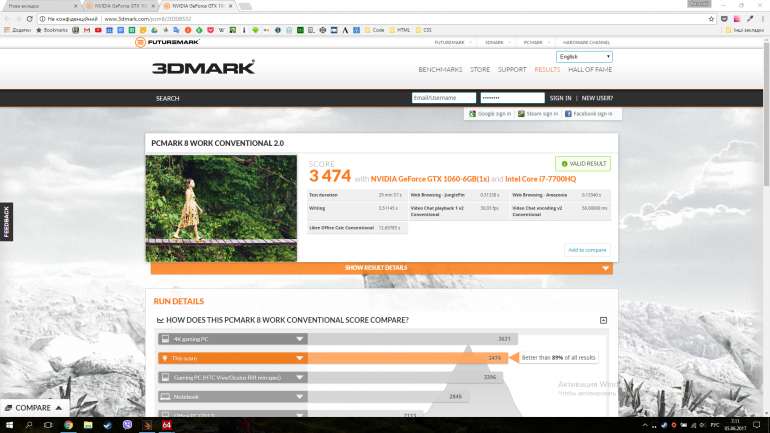Click the Search link in dark bar

click(x=167, y=98)
